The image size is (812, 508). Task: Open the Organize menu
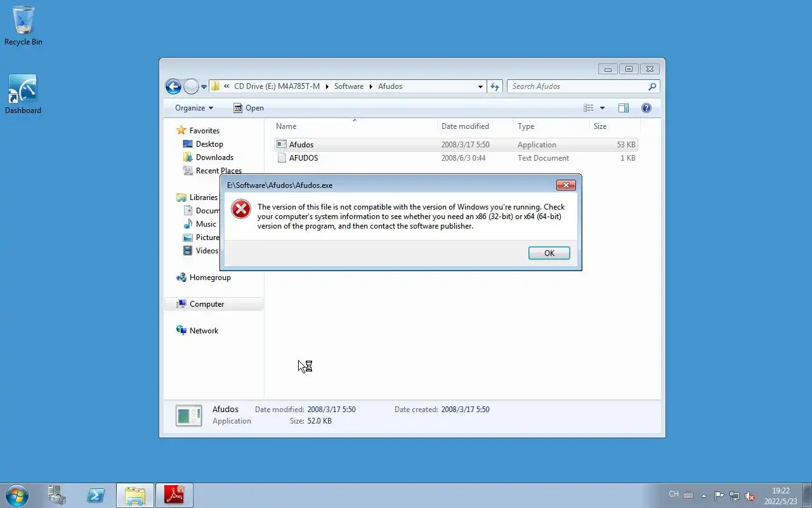coord(194,108)
